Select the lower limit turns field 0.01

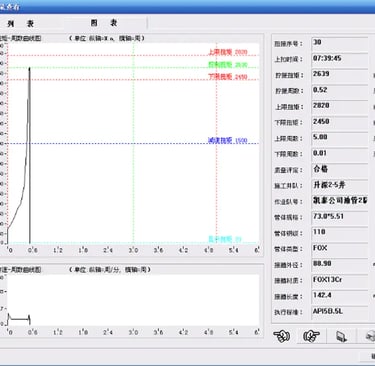tap(340, 154)
